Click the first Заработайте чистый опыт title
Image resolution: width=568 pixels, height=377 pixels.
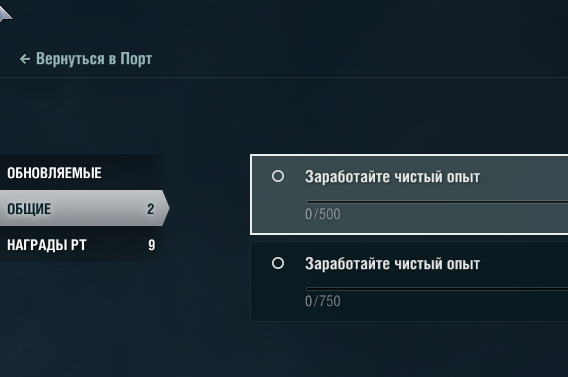click(x=392, y=177)
